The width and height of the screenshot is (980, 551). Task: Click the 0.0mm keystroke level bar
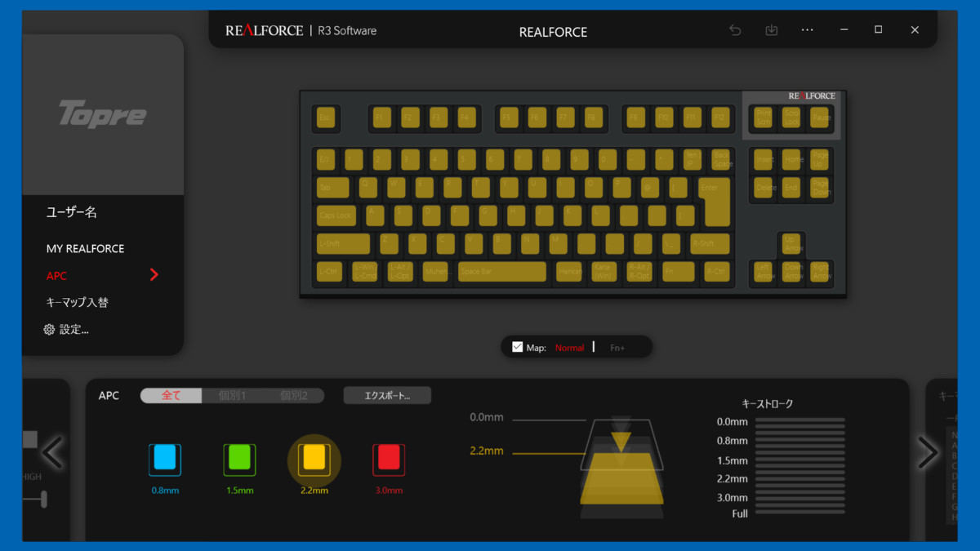click(800, 421)
